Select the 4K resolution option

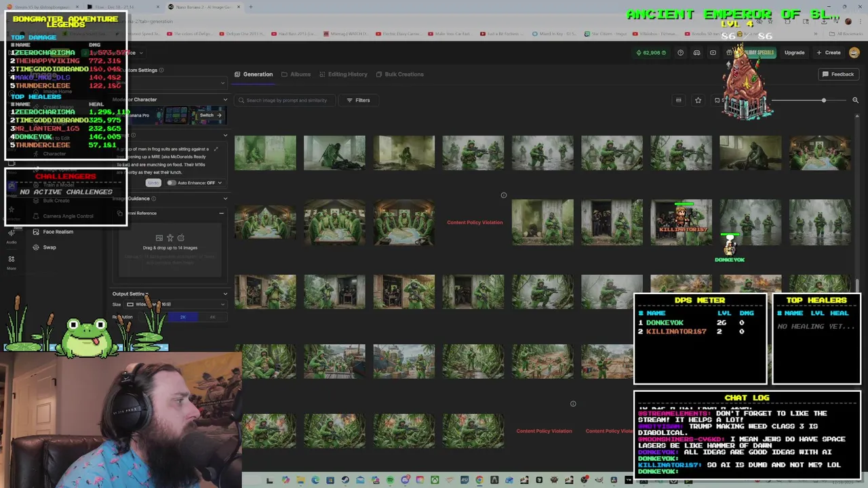tap(212, 317)
